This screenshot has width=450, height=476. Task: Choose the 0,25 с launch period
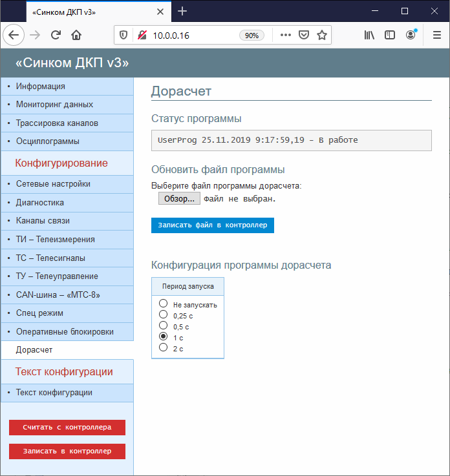coord(164,315)
